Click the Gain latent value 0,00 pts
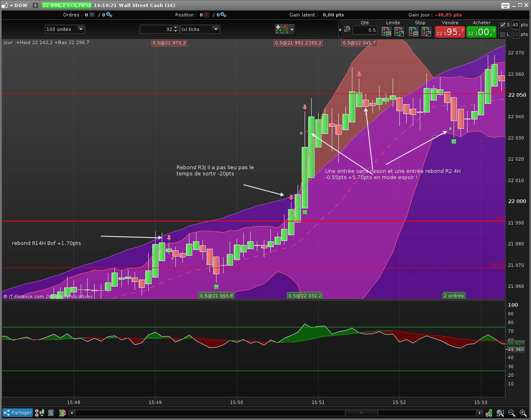This screenshot has height=420, width=531. (333, 15)
